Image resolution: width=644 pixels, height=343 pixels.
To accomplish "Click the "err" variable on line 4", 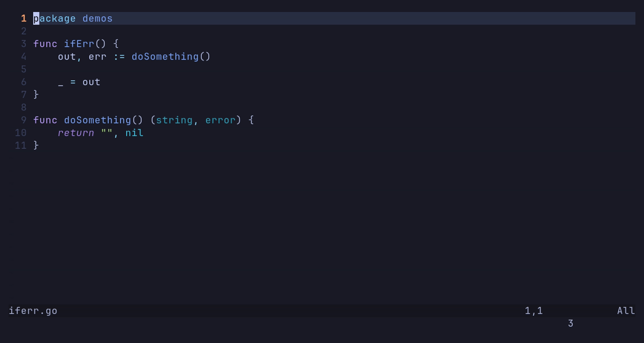I will pyautogui.click(x=97, y=57).
